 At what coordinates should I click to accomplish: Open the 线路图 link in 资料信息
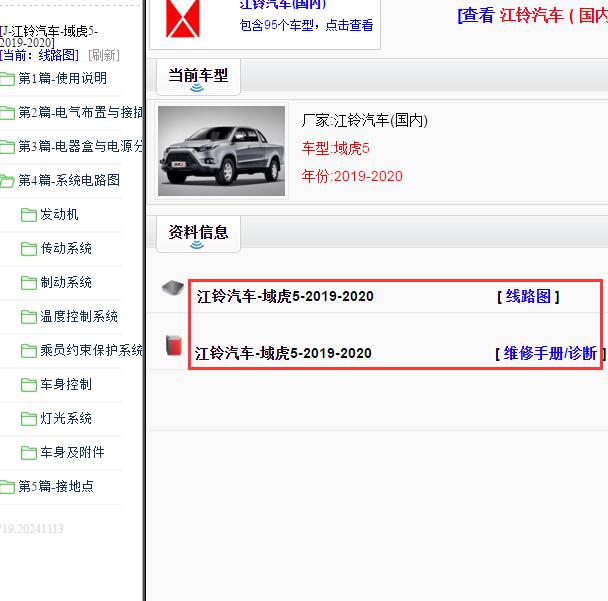pos(528,297)
